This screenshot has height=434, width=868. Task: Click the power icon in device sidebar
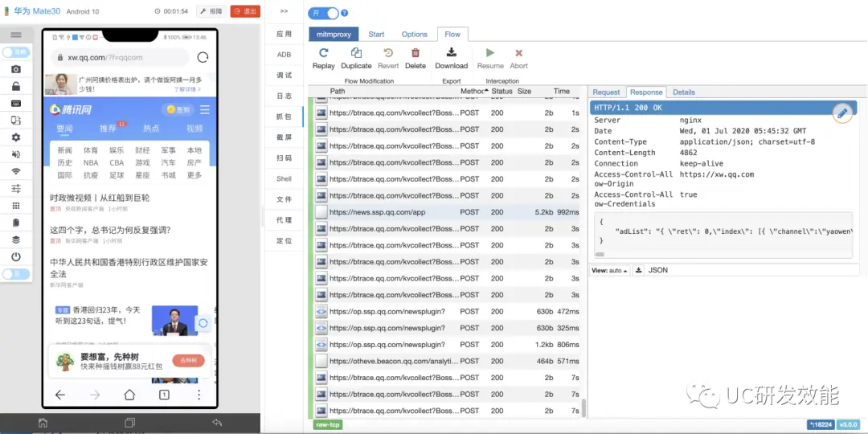[16, 257]
